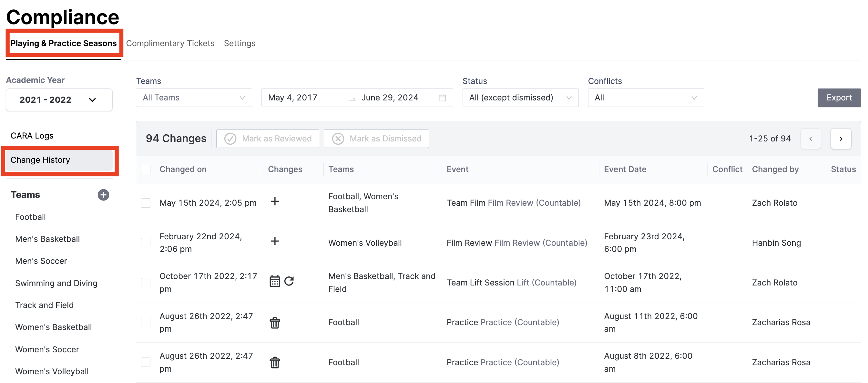Click the calendar icon in Team Lift Session row
Screen dimensions: 868x383
point(275,281)
